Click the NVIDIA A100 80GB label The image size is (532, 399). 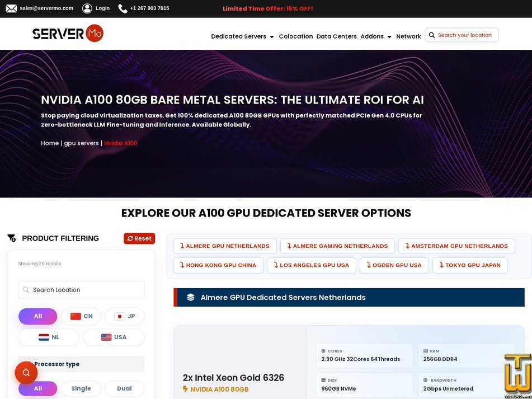tap(219, 389)
